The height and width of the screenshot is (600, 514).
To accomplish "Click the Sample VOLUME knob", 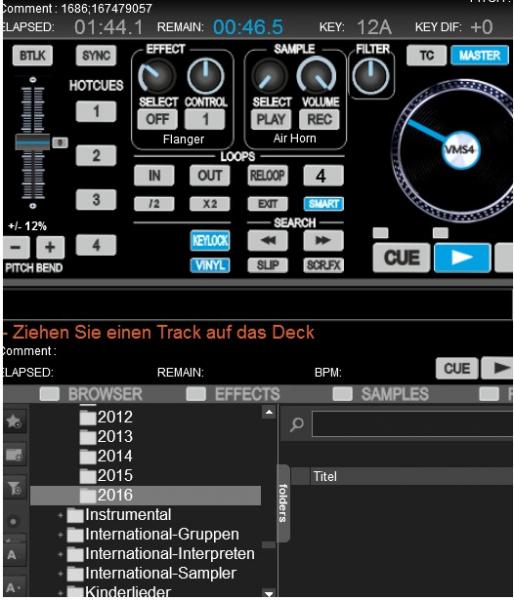I will click(317, 76).
